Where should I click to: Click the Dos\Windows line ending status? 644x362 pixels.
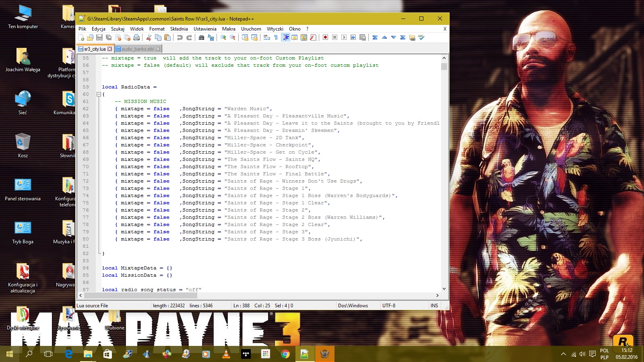[x=353, y=306]
